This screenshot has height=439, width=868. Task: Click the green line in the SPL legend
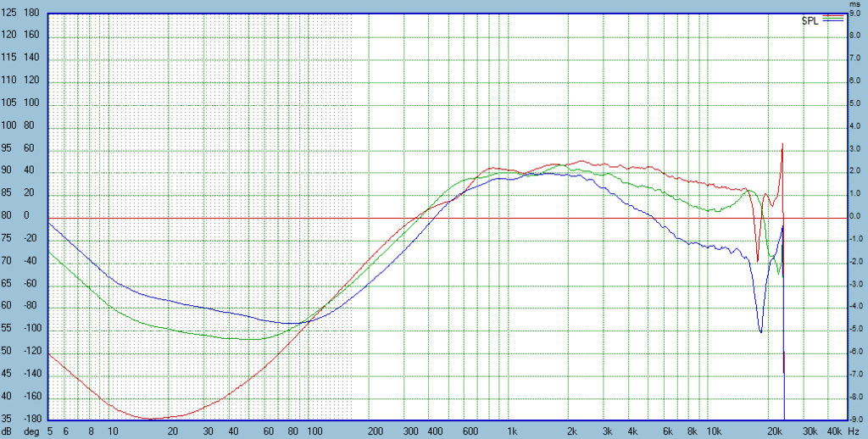click(x=832, y=18)
